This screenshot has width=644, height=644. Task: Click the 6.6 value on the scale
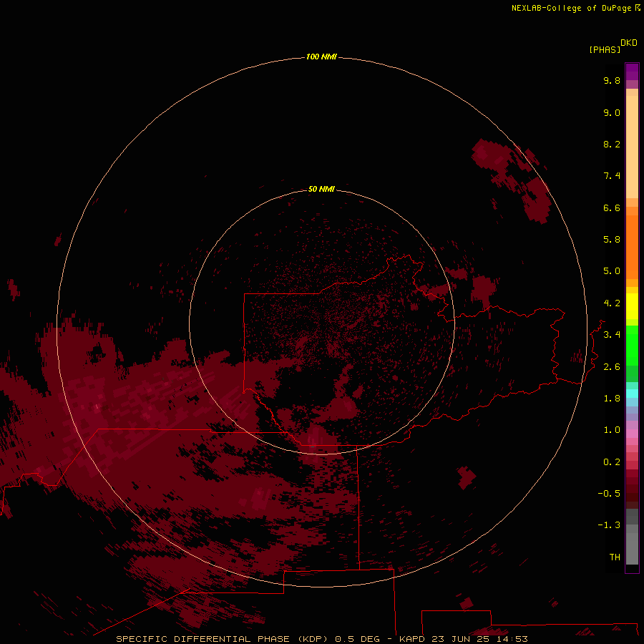click(612, 208)
